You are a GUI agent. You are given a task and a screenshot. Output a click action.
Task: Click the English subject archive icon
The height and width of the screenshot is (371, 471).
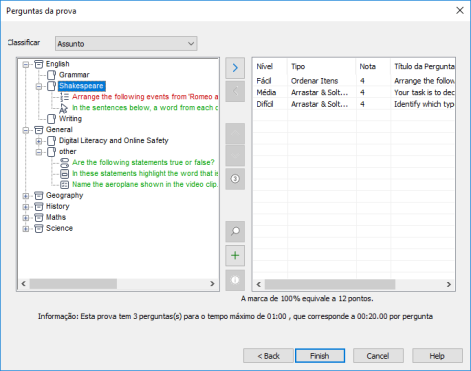39,64
